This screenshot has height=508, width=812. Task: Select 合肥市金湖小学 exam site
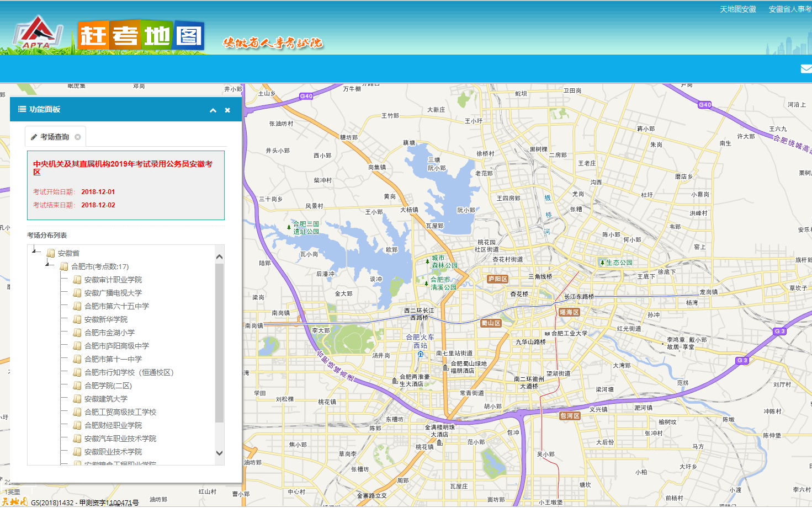point(109,333)
